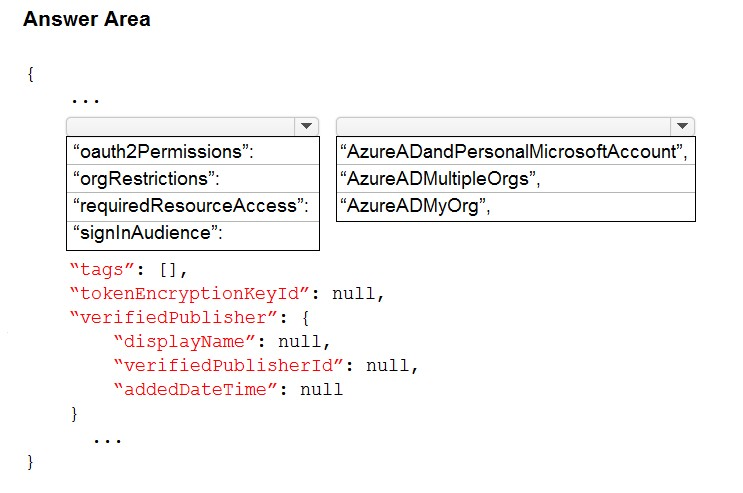Click the final closing curly brace
This screenshot has width=743, height=493.
tap(30, 462)
